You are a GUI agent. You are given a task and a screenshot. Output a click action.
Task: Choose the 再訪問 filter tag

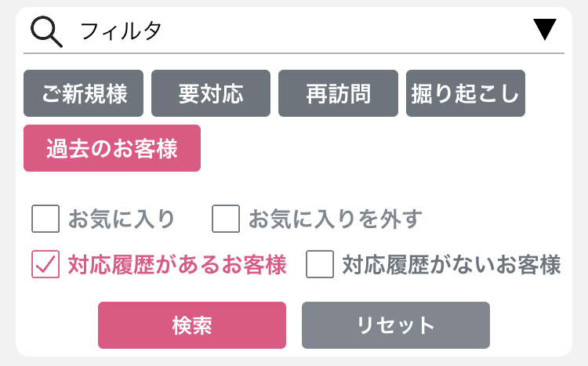[x=338, y=93]
